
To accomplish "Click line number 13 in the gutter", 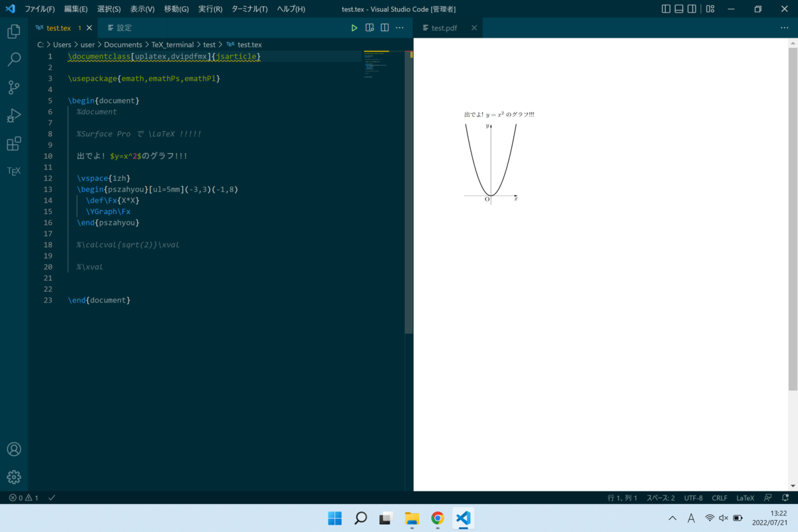I will click(x=48, y=190).
